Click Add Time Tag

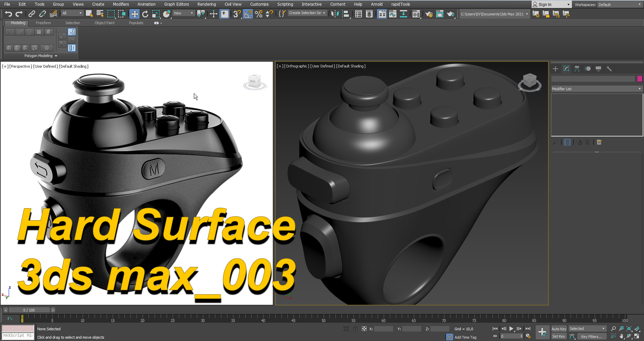465,337
